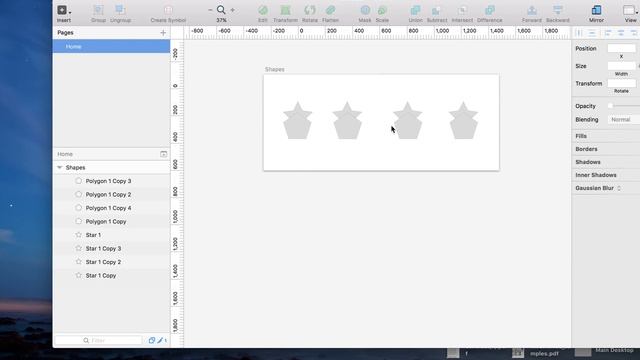
Task: Open the Insert tool menu
Action: click(63, 10)
